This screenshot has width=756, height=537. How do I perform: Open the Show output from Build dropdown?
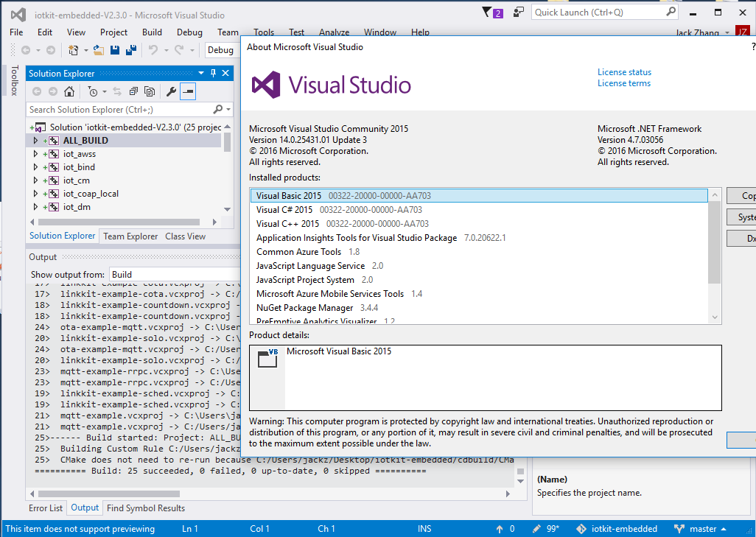point(175,274)
